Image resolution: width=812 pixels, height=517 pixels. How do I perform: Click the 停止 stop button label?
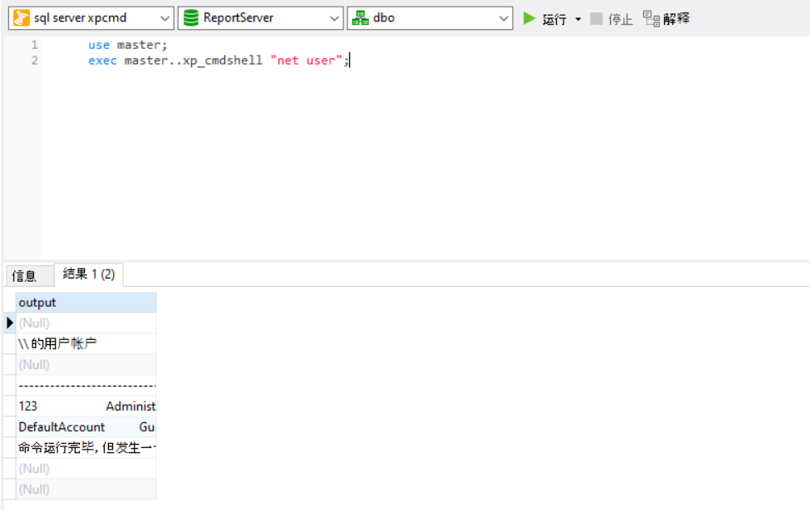[x=620, y=19]
